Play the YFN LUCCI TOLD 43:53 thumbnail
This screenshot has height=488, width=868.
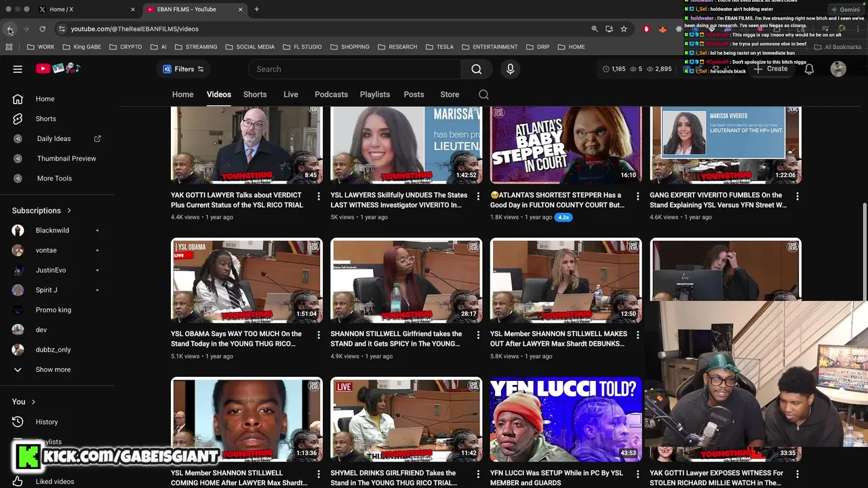[x=566, y=420]
